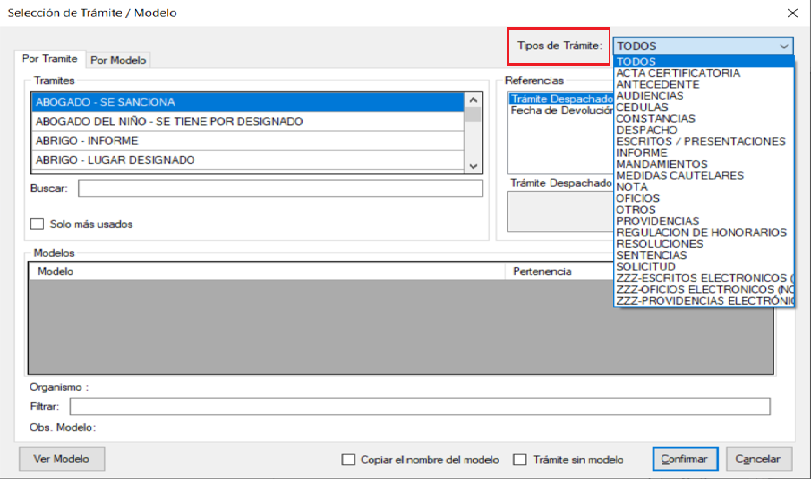Click the Buscar text field
811x479 pixels.
pyautogui.click(x=280, y=189)
